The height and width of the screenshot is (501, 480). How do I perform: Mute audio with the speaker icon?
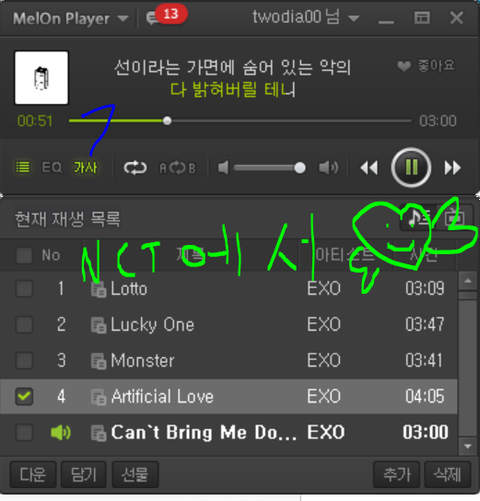223,168
